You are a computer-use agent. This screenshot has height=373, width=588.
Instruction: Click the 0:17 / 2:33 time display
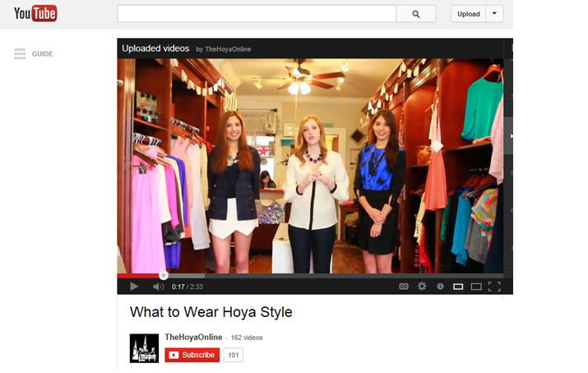(188, 287)
